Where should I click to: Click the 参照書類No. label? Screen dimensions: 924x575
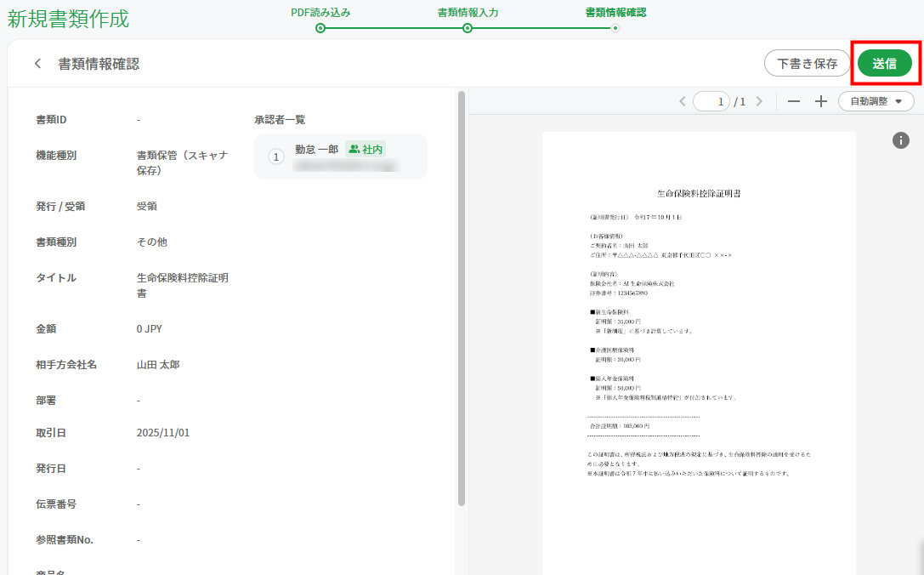65,539
